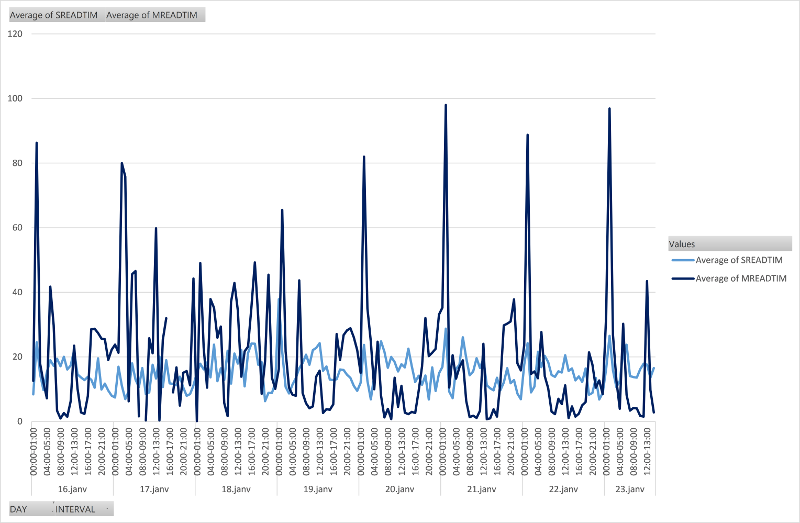800x523 pixels.
Task: Select the light blue SREADTIM legend line
Action: click(681, 260)
